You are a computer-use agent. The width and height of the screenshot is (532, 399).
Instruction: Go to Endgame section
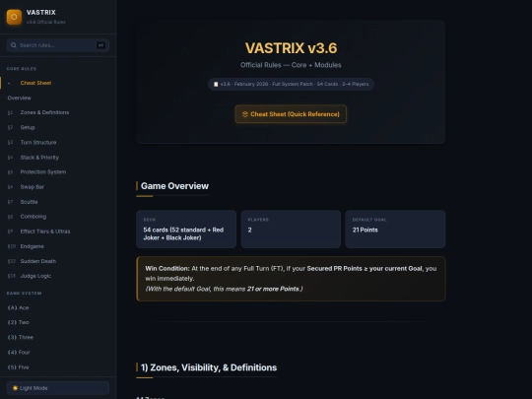point(58,246)
